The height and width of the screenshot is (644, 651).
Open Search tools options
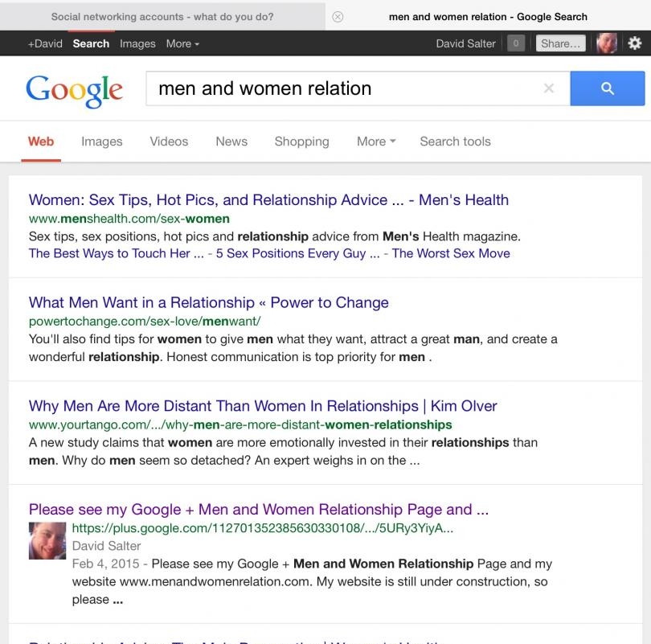pos(455,142)
